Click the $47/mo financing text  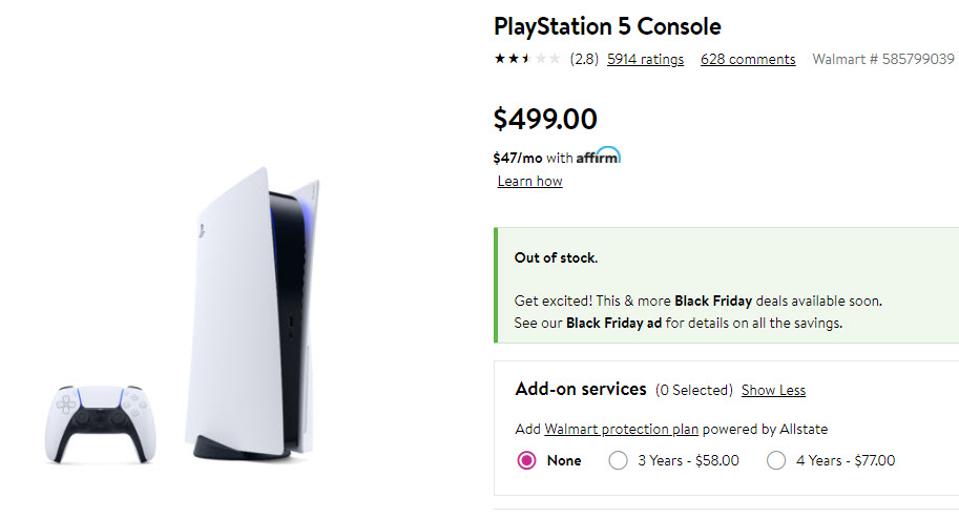point(517,158)
